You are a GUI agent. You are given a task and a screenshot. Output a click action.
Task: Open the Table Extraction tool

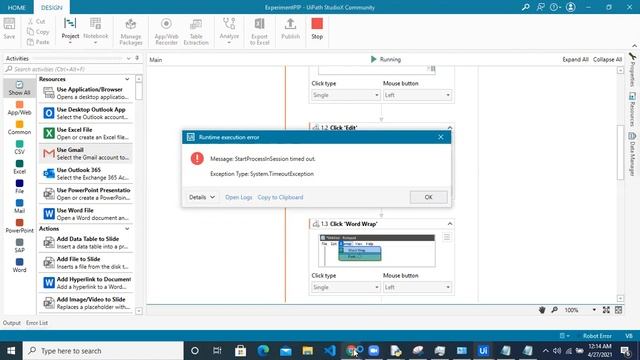pyautogui.click(x=196, y=31)
